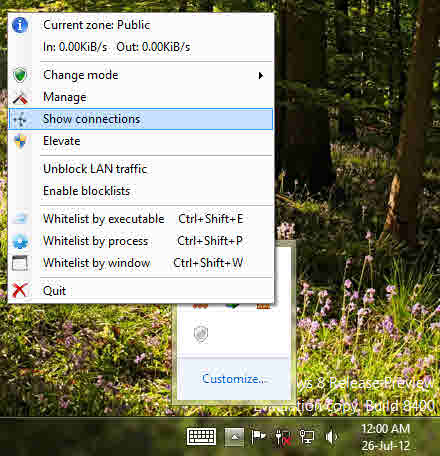This screenshot has height=456, width=440.
Task: Toggle the hidden tray icons arrow
Action: pyautogui.click(x=234, y=437)
